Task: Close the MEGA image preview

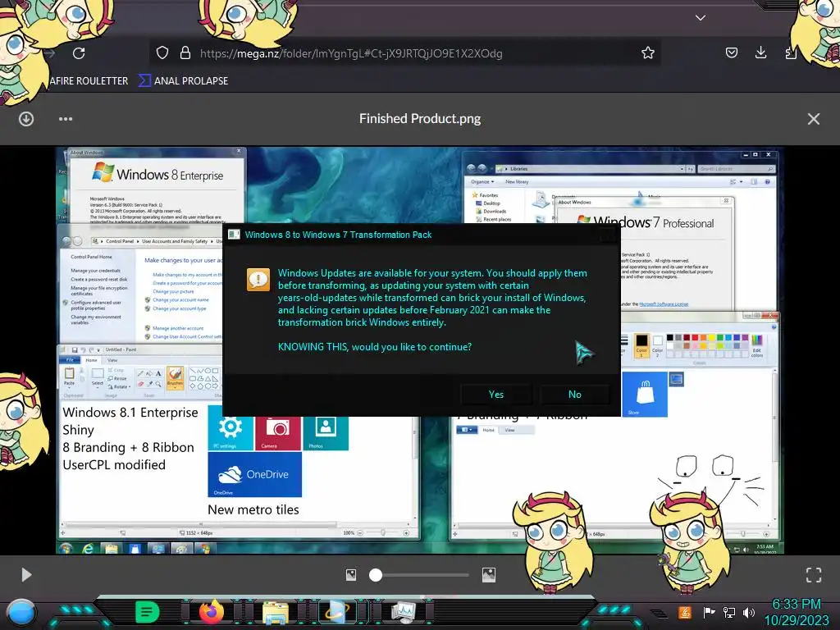Action: click(x=813, y=119)
